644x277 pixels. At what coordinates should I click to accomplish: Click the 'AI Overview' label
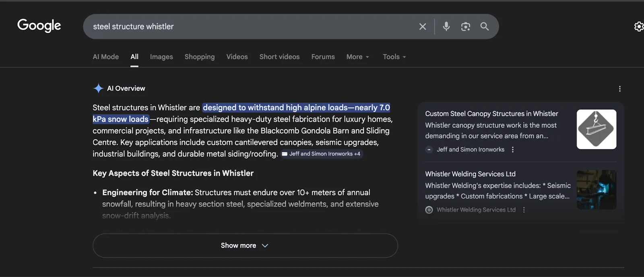(126, 88)
